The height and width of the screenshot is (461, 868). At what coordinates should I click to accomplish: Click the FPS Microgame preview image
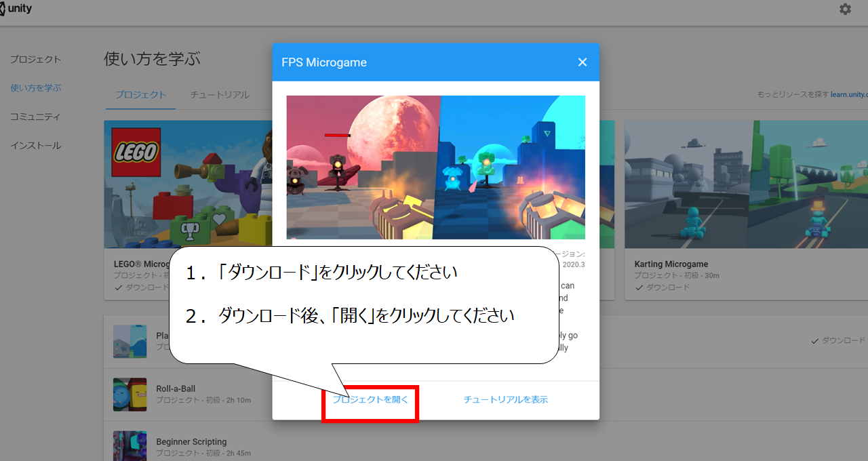coord(436,167)
